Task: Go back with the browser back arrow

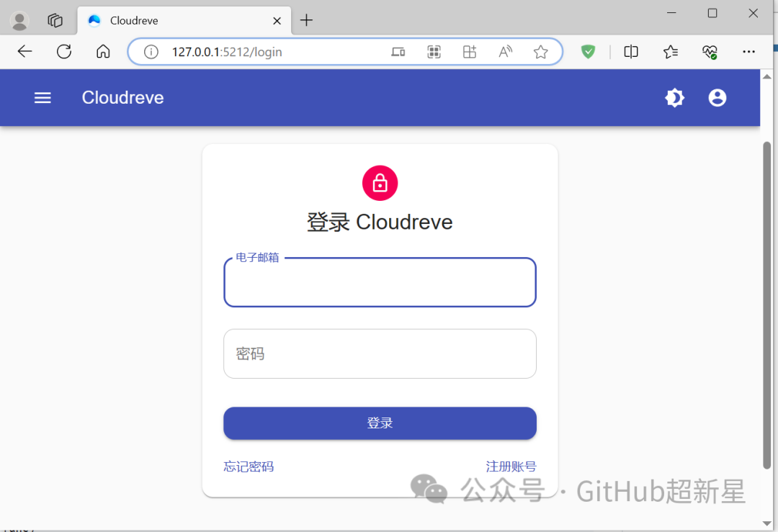Action: point(24,52)
